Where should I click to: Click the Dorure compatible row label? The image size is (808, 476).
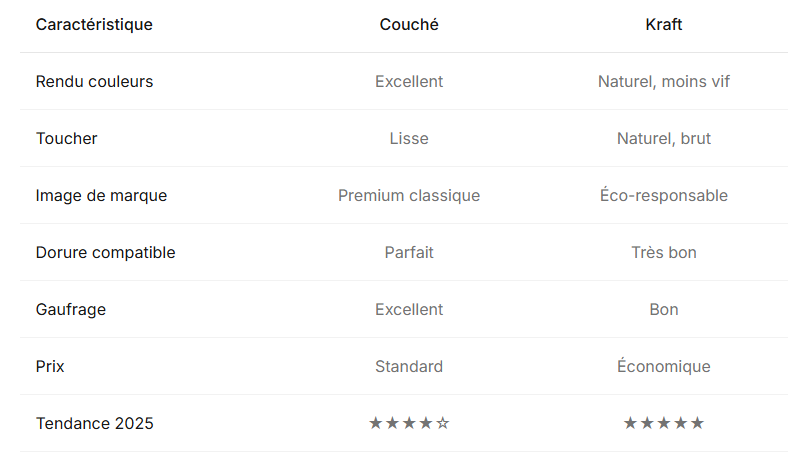(105, 252)
